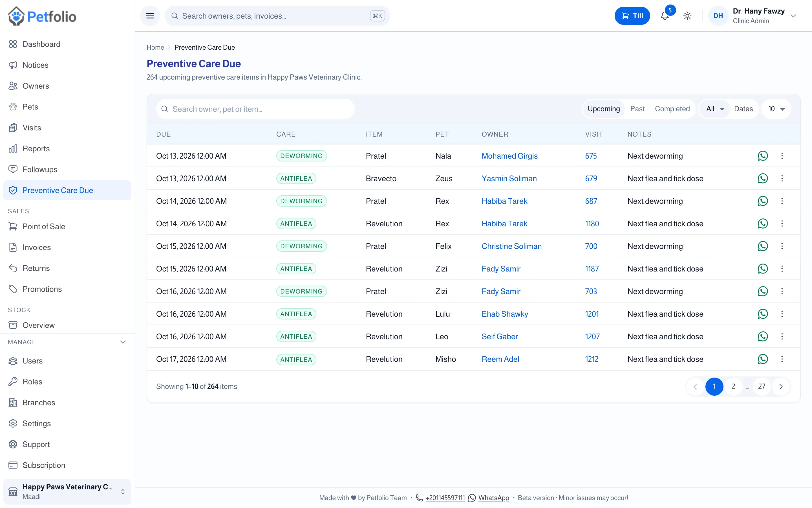The height and width of the screenshot is (508, 812).
Task: Open three-dot menu for Felix row
Action: click(782, 246)
